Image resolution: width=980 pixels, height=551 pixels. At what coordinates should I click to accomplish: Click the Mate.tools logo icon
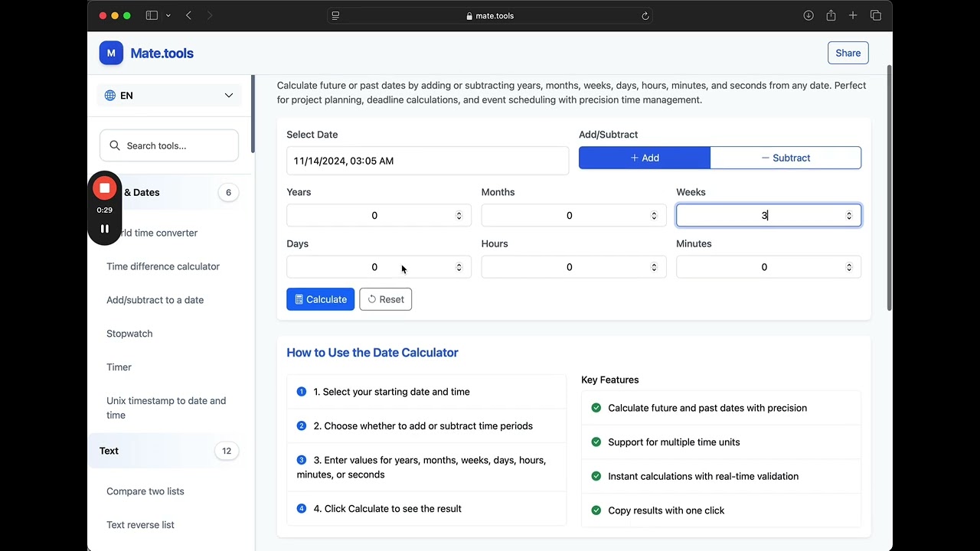(111, 53)
